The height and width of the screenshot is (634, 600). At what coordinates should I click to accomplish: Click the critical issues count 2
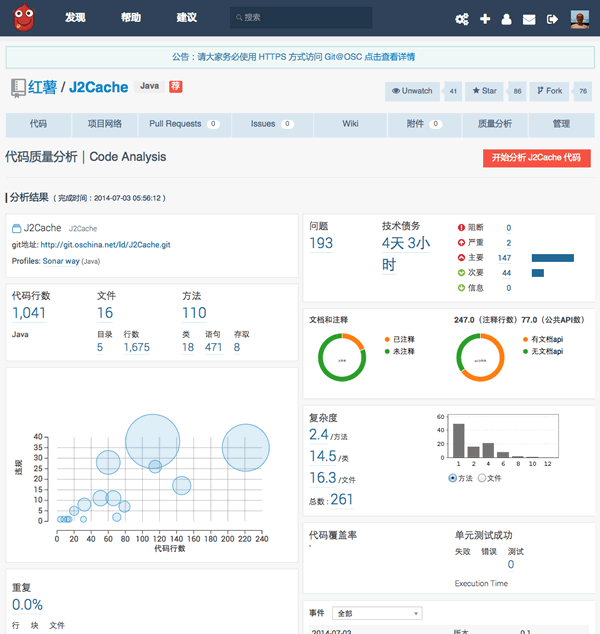pos(509,243)
